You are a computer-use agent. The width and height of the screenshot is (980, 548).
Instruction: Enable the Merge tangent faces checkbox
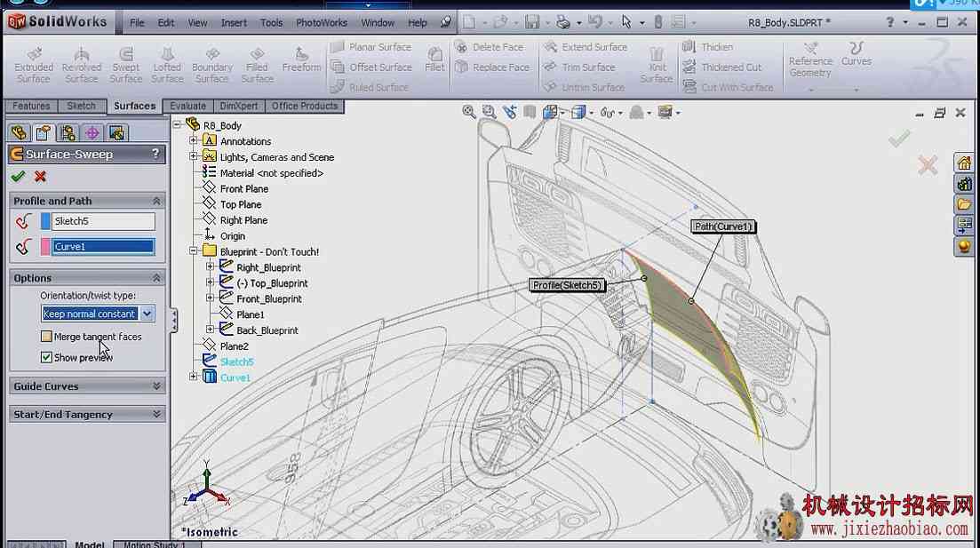pyautogui.click(x=46, y=337)
